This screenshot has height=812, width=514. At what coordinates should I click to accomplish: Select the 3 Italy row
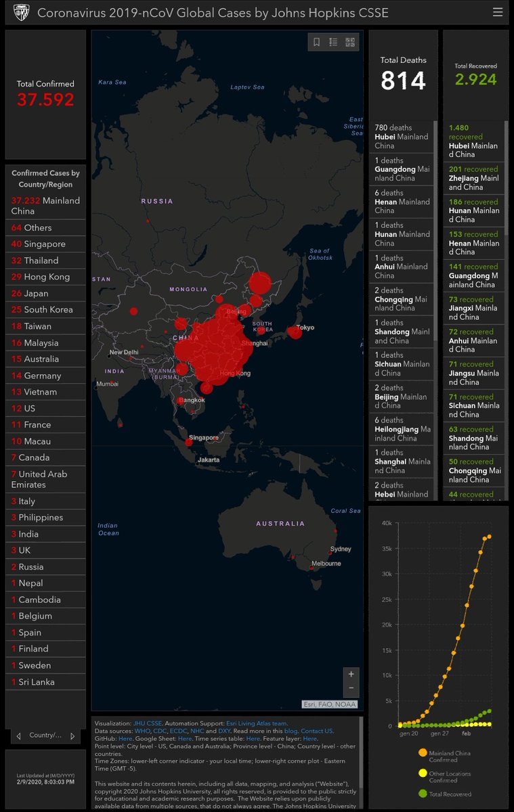[45, 501]
